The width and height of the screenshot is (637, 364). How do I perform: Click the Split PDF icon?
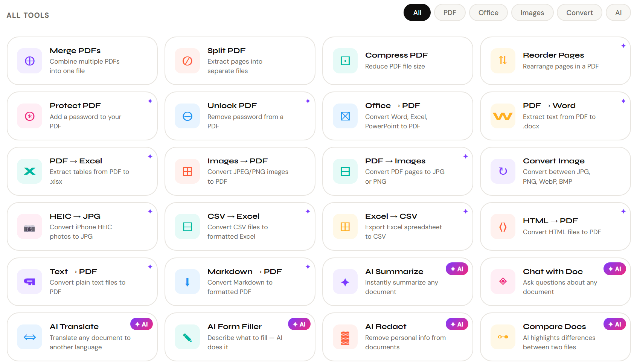click(x=187, y=61)
